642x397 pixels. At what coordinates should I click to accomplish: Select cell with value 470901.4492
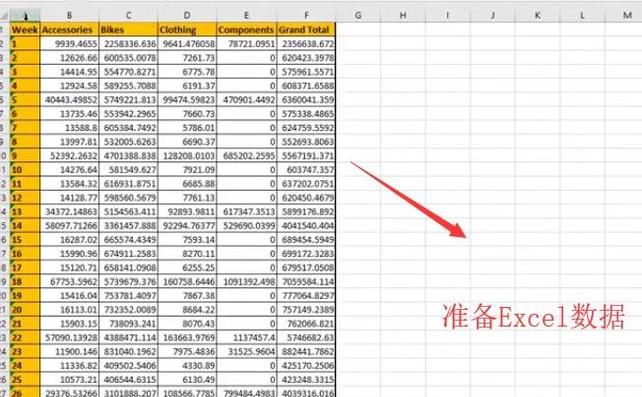point(246,99)
